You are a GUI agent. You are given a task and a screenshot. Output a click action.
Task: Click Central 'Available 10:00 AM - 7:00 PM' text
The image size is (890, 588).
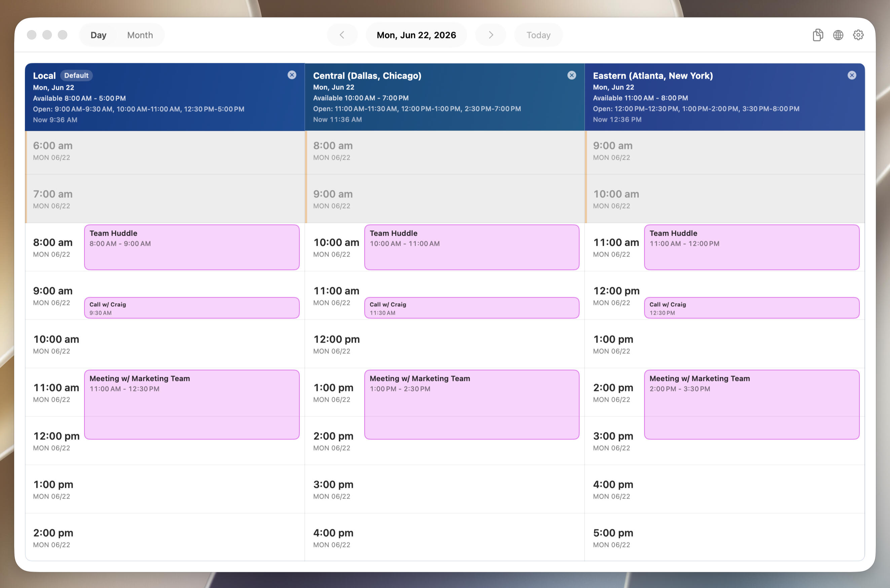(361, 98)
